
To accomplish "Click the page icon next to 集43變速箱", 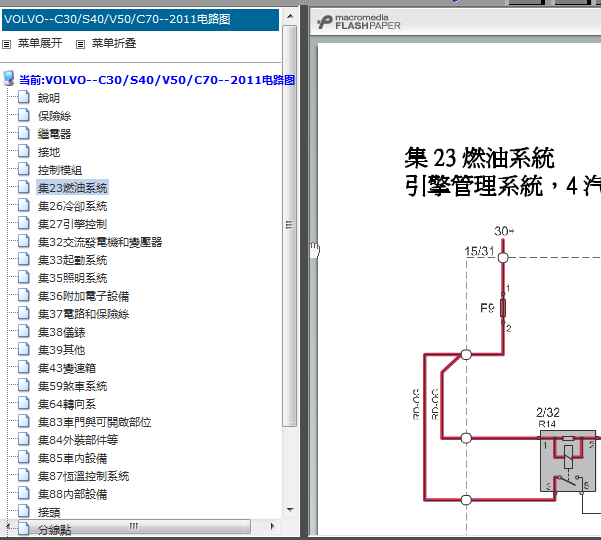I will [x=24, y=367].
